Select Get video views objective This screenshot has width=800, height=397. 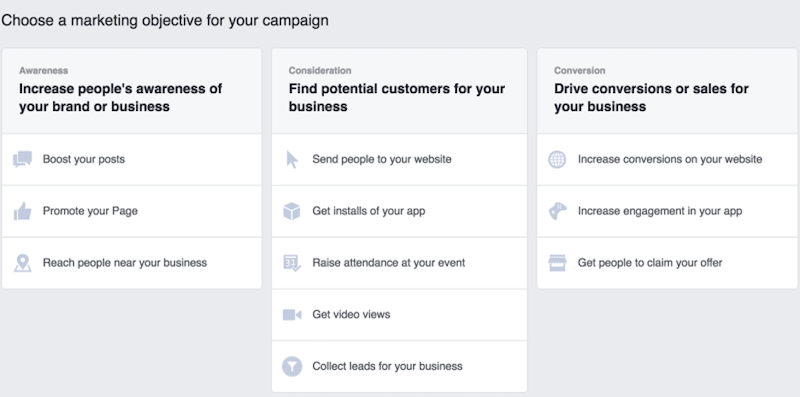pyautogui.click(x=399, y=315)
